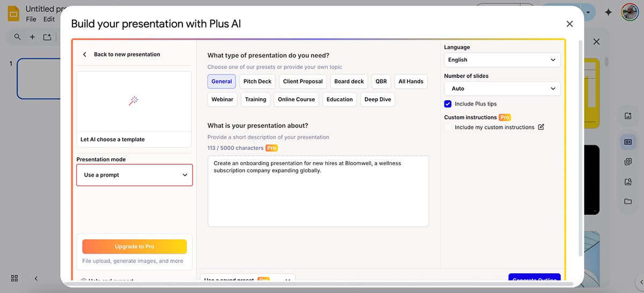Click the generate image icon in side rail
This screenshot has width=644, height=293.
628,116
